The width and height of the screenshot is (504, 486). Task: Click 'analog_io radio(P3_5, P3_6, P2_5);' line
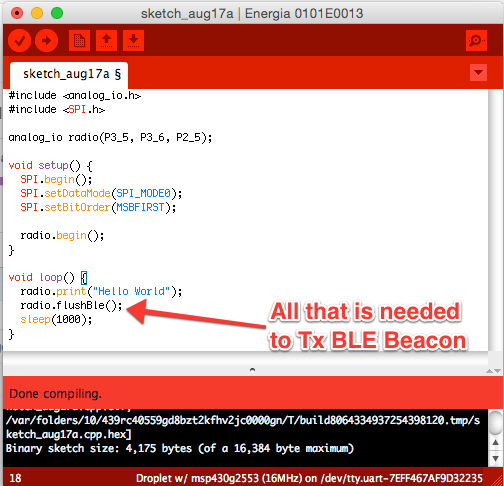point(110,138)
